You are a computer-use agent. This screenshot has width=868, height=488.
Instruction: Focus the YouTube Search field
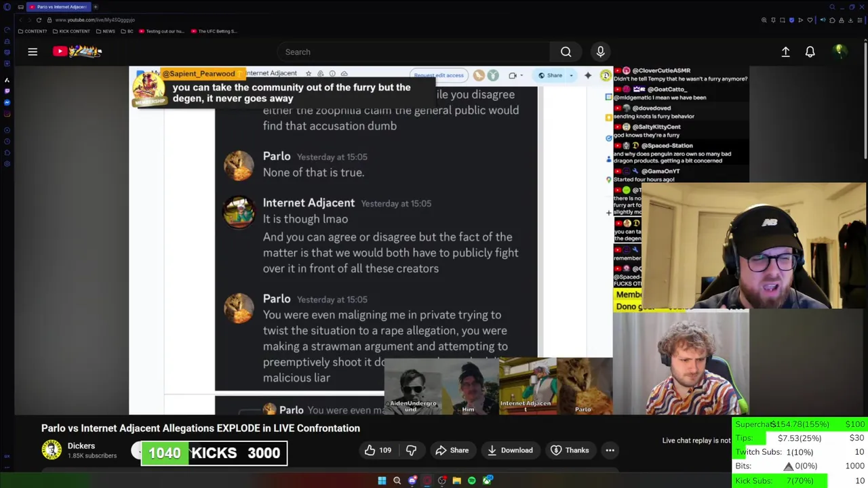point(414,52)
